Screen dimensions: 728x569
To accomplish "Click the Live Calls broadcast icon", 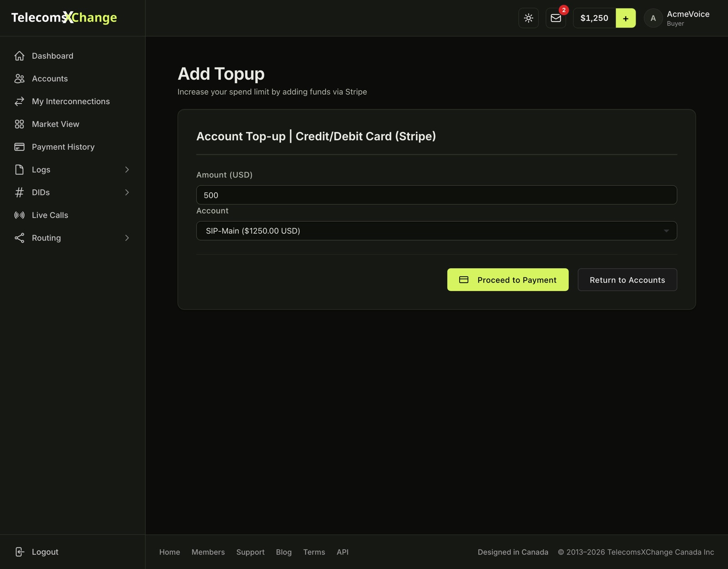I will (19, 215).
